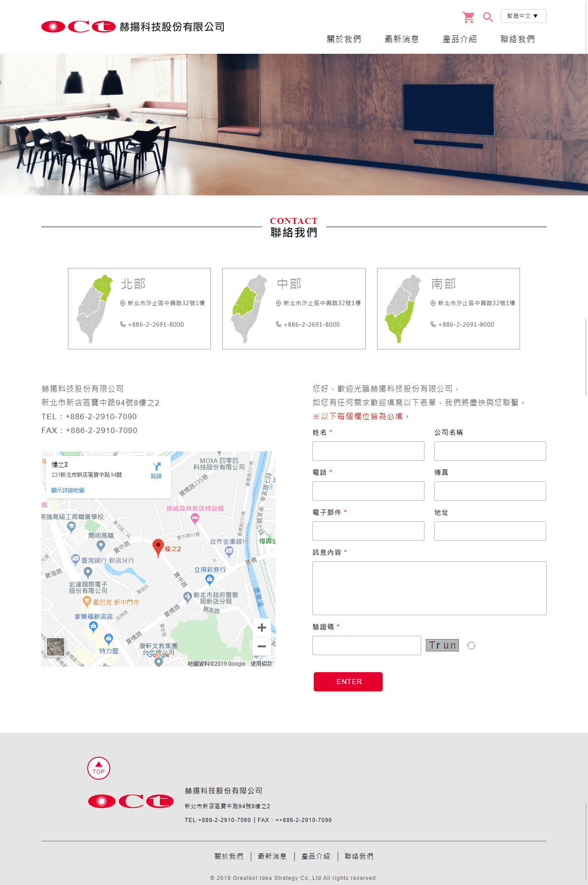Viewport: 588px width, 885px height.
Task: Click the 立得彩券行 map marker
Action: [210, 579]
